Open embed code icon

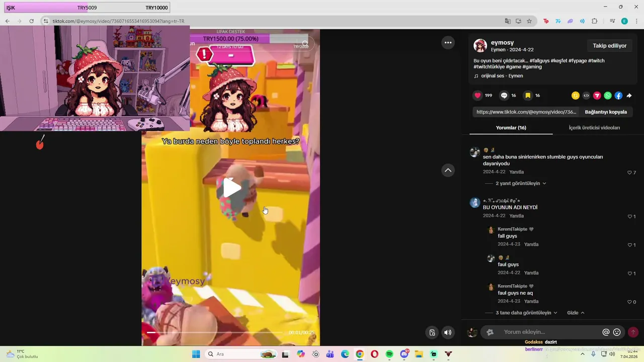point(586,96)
